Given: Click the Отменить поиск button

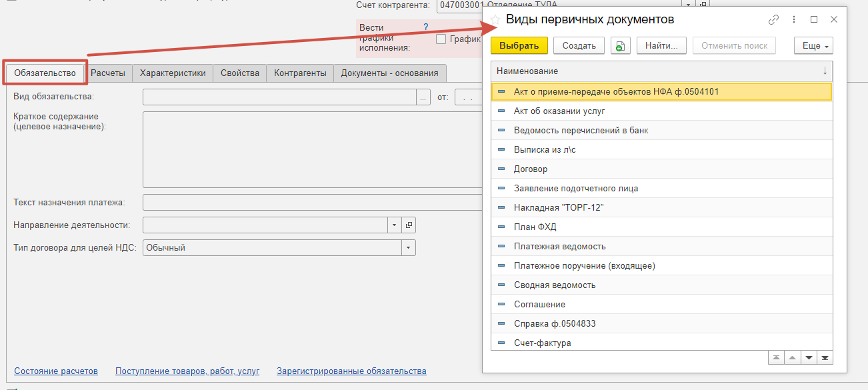Looking at the screenshot, I should click(734, 45).
